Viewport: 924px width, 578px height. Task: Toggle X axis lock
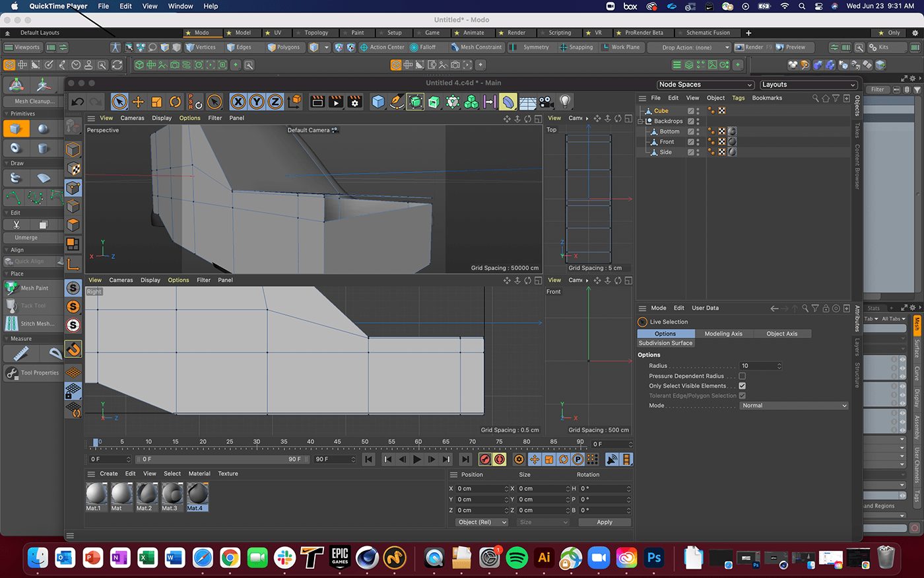tap(238, 102)
